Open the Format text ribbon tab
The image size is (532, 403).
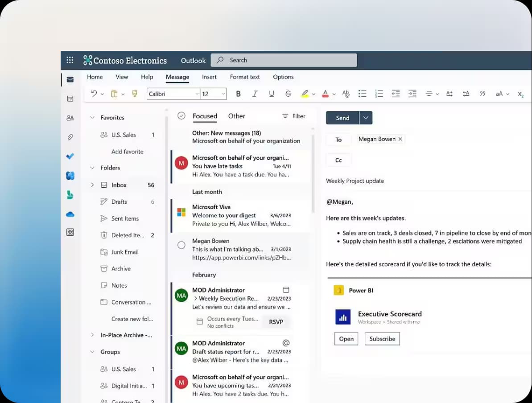point(245,77)
